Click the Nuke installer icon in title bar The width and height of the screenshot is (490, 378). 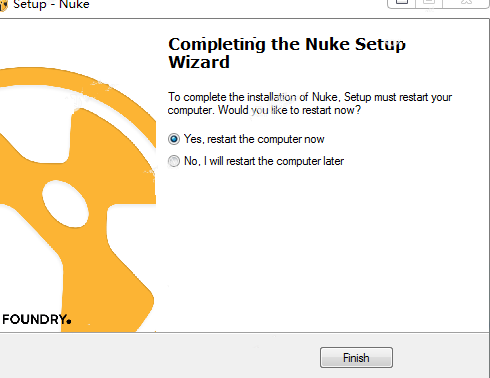(3, 5)
